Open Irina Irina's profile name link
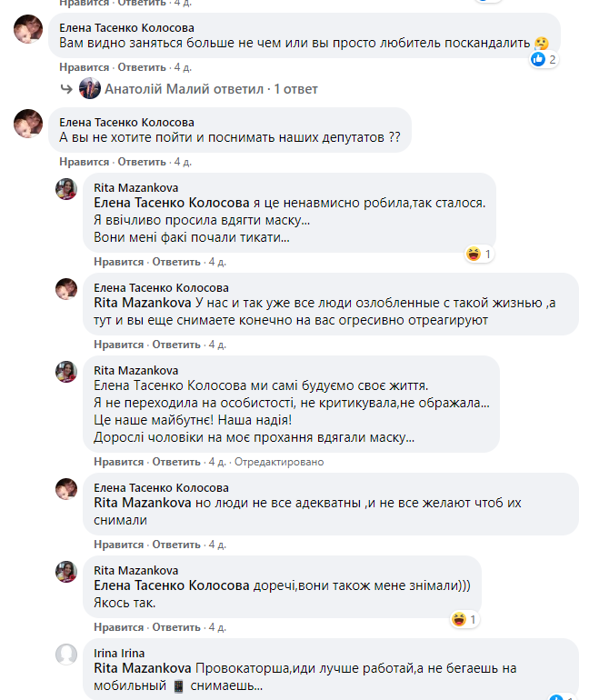 119,653
